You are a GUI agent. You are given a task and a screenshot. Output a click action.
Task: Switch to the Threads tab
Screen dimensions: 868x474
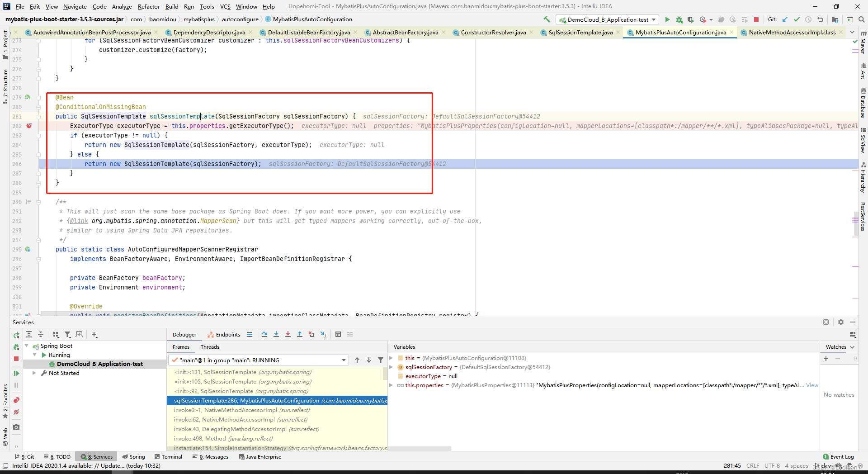(x=210, y=347)
